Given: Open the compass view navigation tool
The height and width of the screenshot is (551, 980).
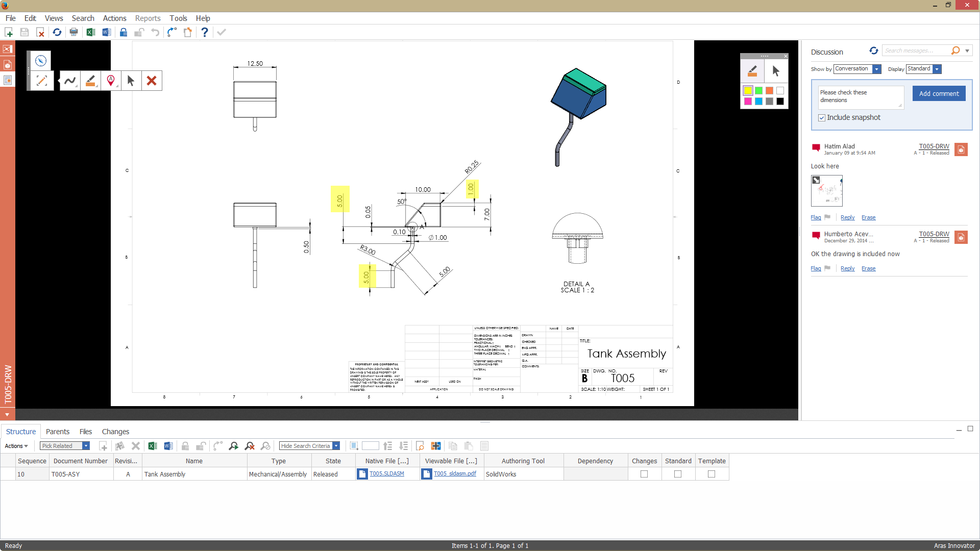Looking at the screenshot, I should pos(41,61).
